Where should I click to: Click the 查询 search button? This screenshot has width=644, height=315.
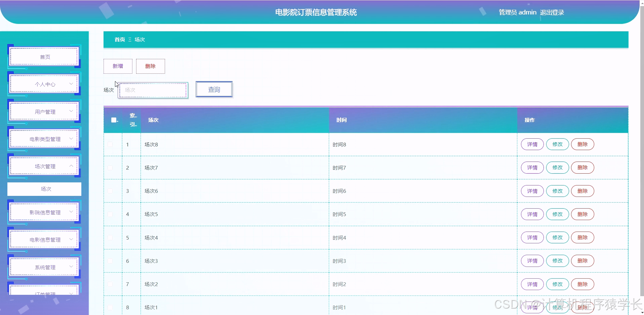[214, 90]
